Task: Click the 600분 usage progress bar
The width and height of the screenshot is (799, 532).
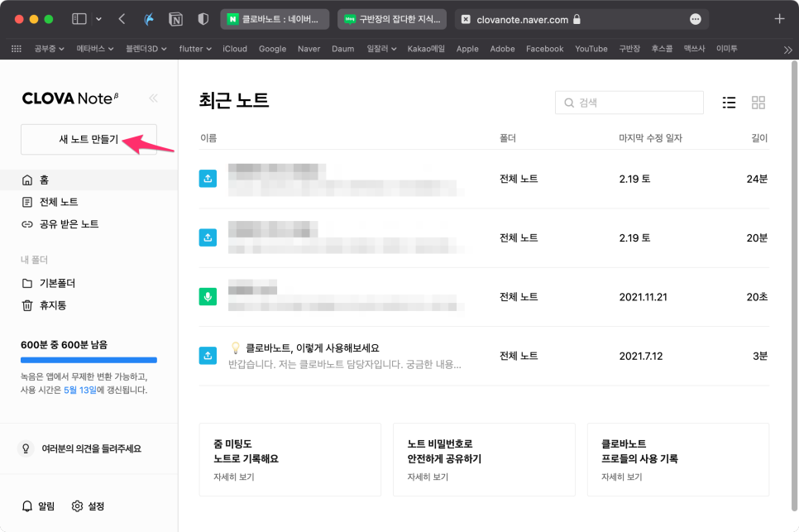Action: pos(89,360)
